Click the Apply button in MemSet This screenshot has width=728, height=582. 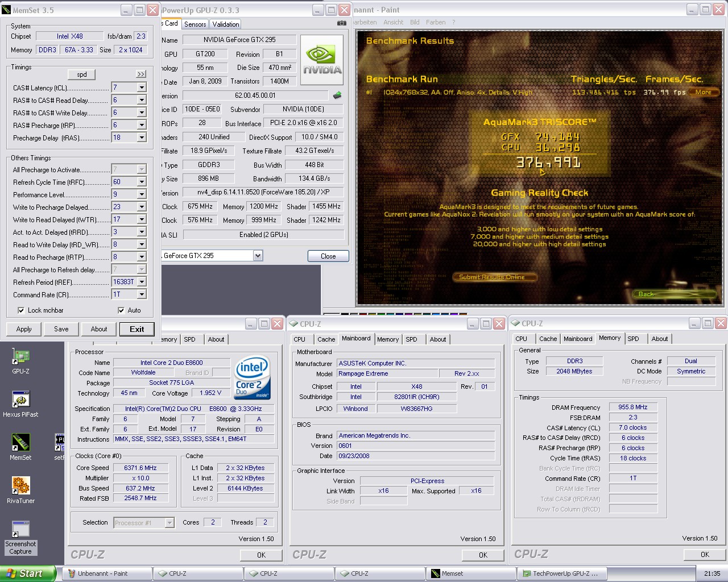[x=24, y=329]
